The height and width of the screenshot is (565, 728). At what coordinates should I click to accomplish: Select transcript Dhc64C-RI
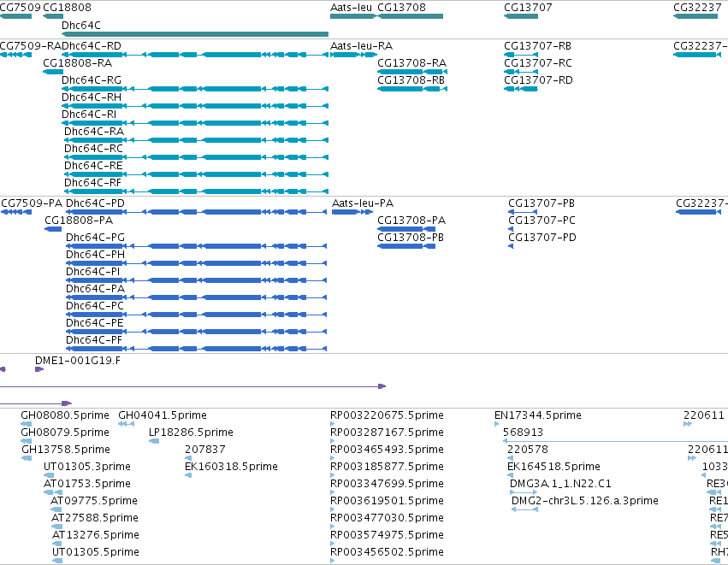coord(195,123)
